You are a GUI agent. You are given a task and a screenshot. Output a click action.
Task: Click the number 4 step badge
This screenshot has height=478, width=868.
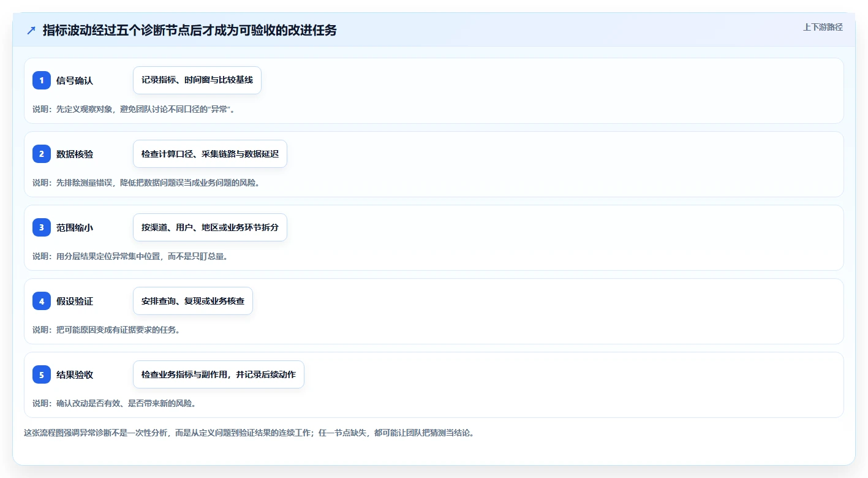pyautogui.click(x=42, y=301)
